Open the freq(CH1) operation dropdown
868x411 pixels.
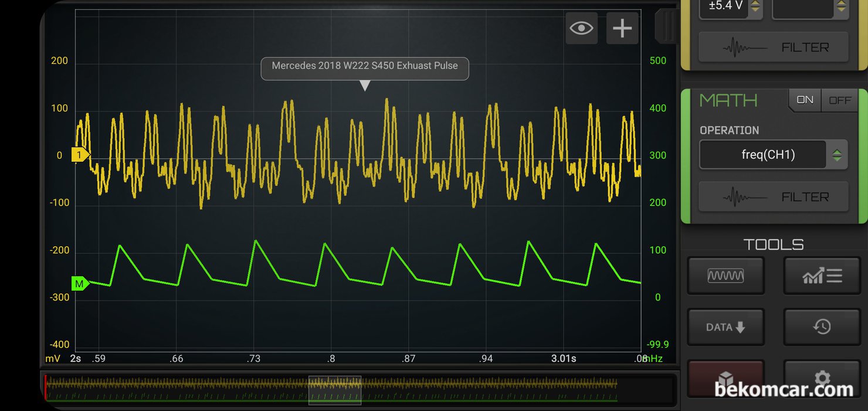click(772, 155)
